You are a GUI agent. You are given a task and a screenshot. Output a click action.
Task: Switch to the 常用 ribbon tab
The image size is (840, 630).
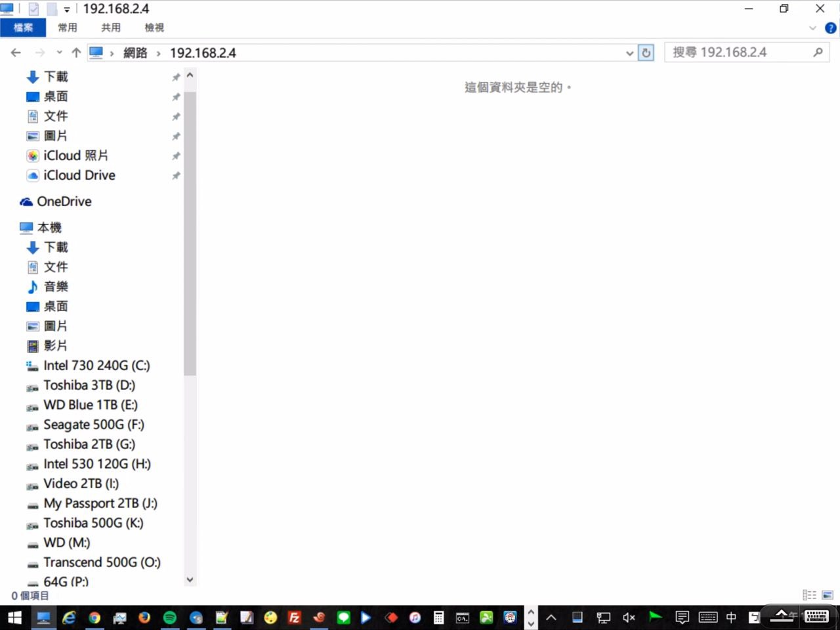(x=68, y=28)
